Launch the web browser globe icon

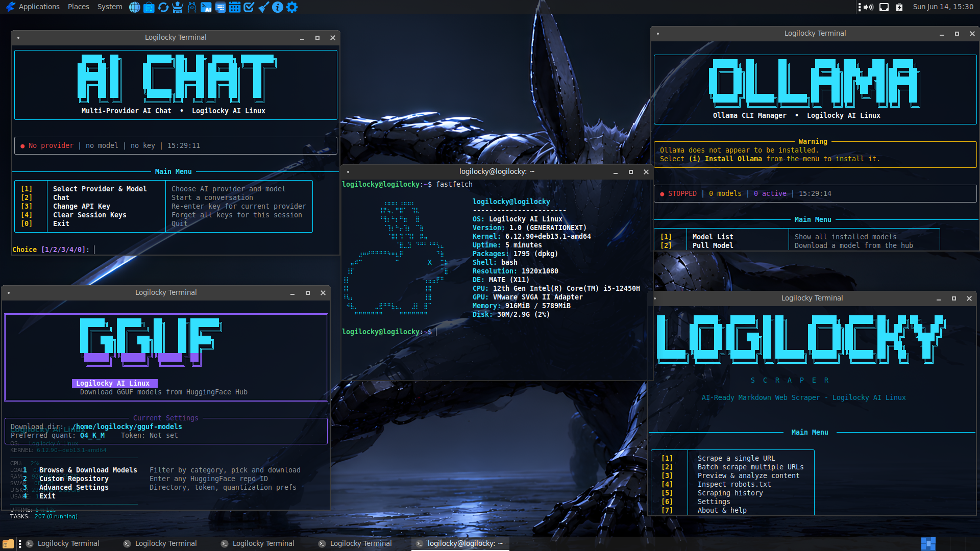tap(135, 7)
